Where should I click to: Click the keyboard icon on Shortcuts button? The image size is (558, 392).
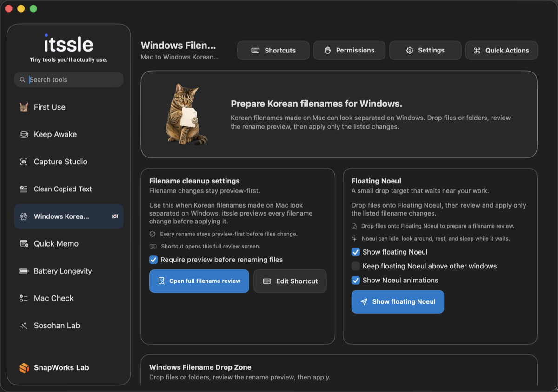[x=255, y=51]
